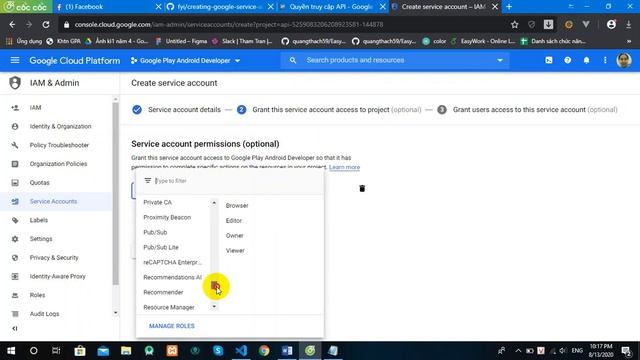Open Microsoft Store from the taskbar
This screenshot has height=360, width=640.
[x=80, y=351]
